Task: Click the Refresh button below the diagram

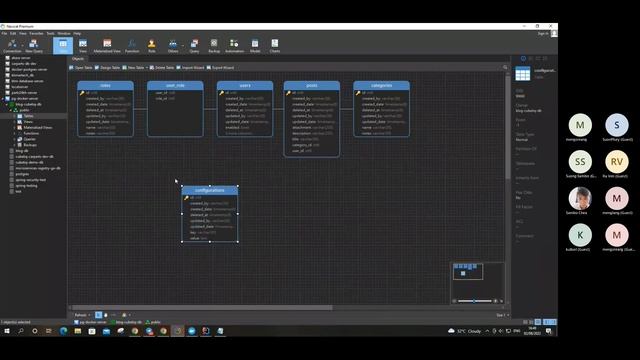Action: point(80,315)
